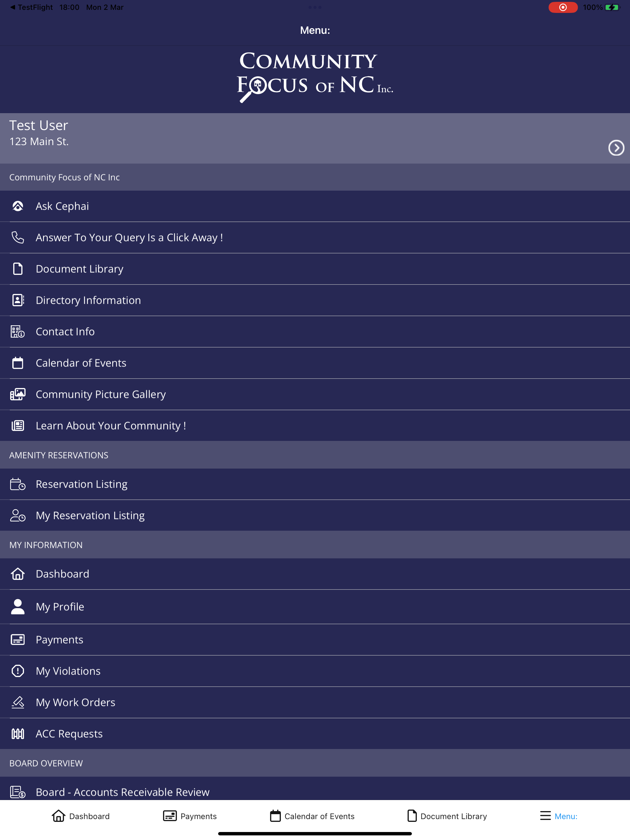630x840 pixels.
Task: Tap the newspaper icon for Learn About Your Community
Action: [x=18, y=426]
